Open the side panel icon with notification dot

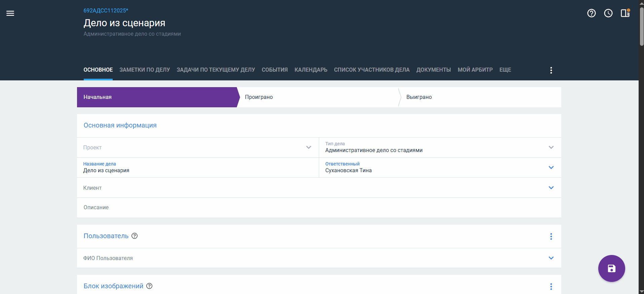[x=625, y=13]
